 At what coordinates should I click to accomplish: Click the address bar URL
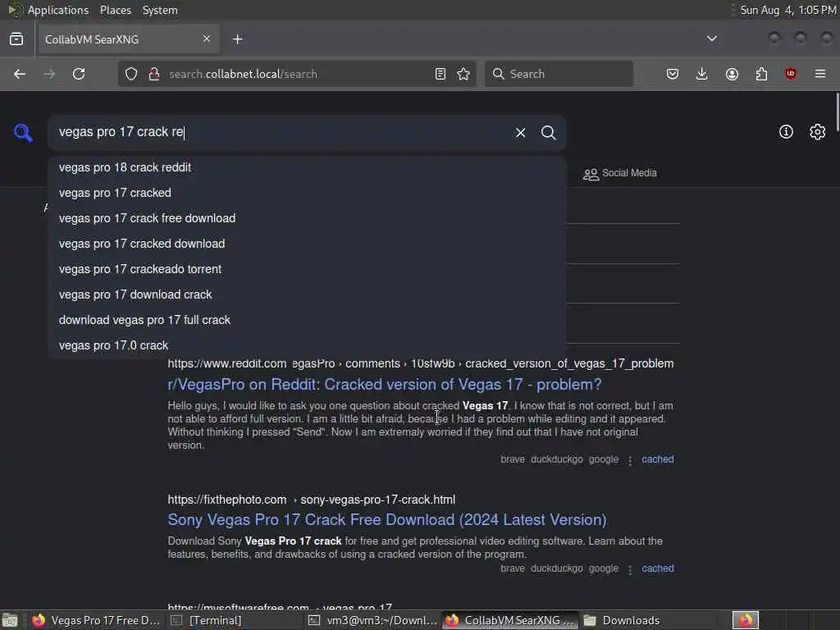coord(243,74)
